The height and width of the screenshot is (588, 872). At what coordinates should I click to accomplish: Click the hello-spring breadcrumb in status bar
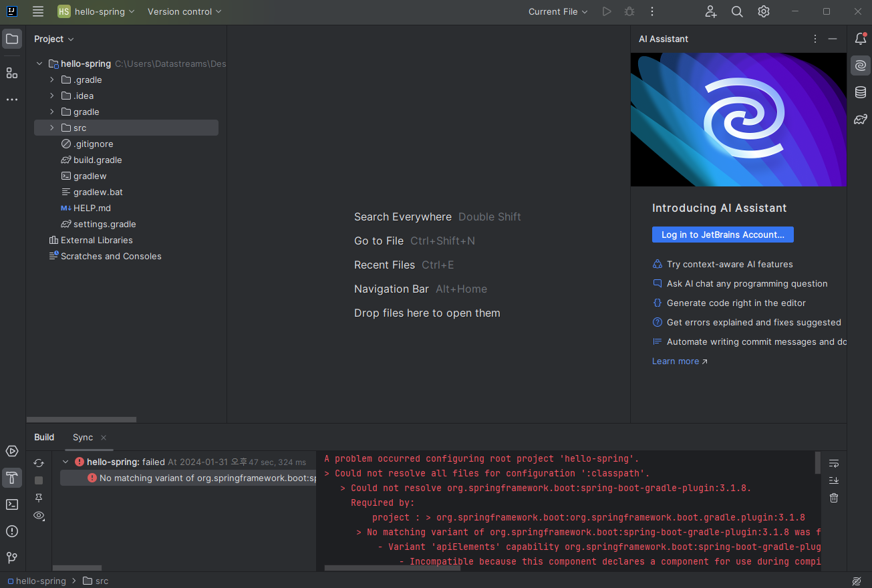[x=35, y=581]
